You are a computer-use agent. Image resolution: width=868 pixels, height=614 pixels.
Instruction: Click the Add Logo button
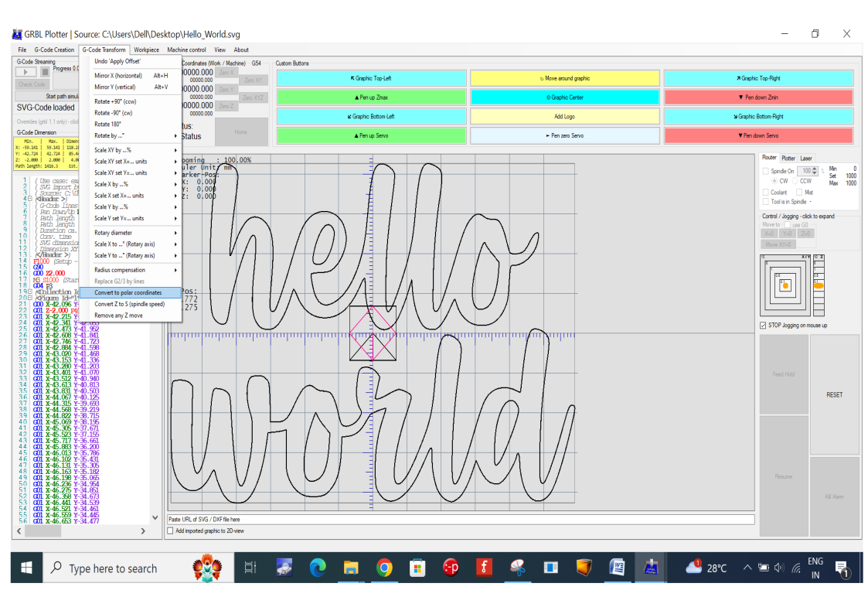(x=565, y=117)
